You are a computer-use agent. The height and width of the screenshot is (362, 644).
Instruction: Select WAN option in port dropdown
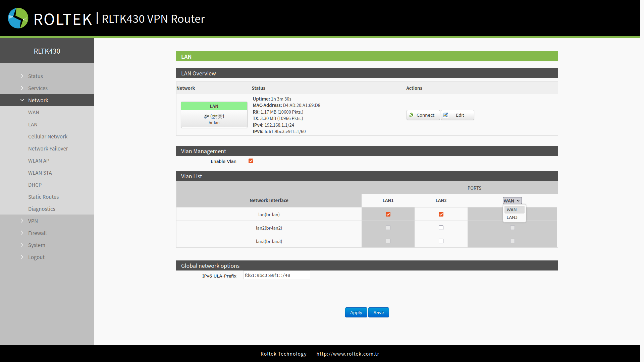tap(514, 209)
